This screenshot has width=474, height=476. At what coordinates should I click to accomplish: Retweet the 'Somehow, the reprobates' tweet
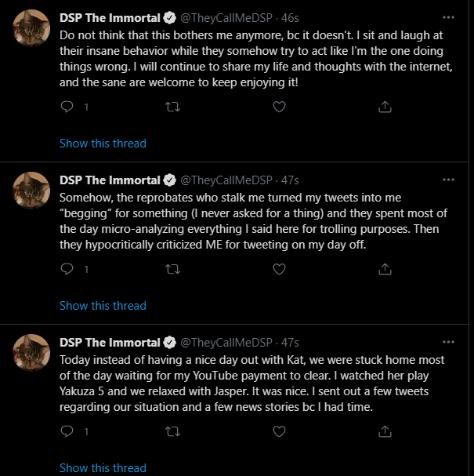click(x=172, y=269)
